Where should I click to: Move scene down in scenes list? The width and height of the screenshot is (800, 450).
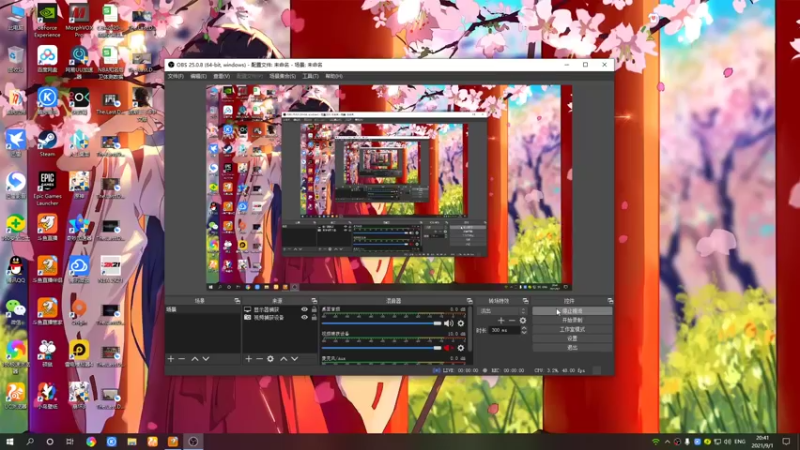(x=206, y=359)
